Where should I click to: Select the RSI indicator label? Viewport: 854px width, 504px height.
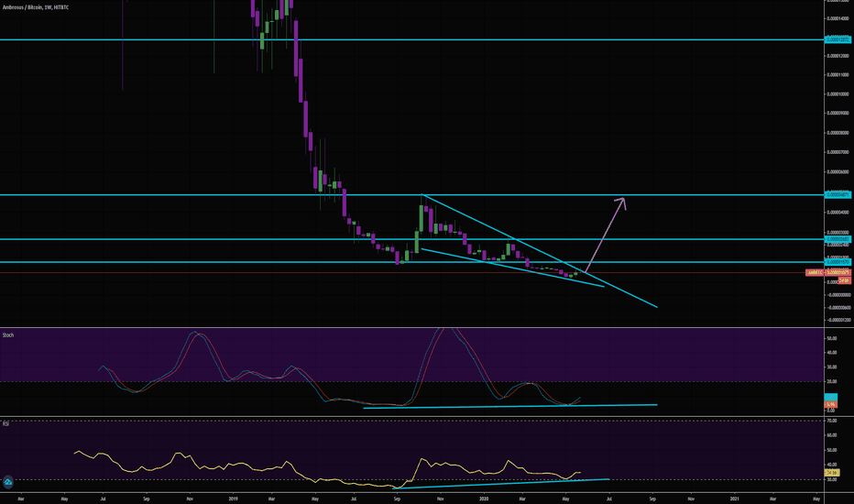[x=5, y=423]
